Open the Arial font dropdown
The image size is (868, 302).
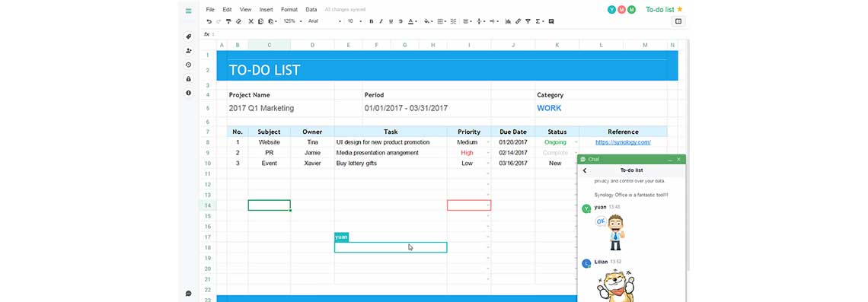point(325,21)
